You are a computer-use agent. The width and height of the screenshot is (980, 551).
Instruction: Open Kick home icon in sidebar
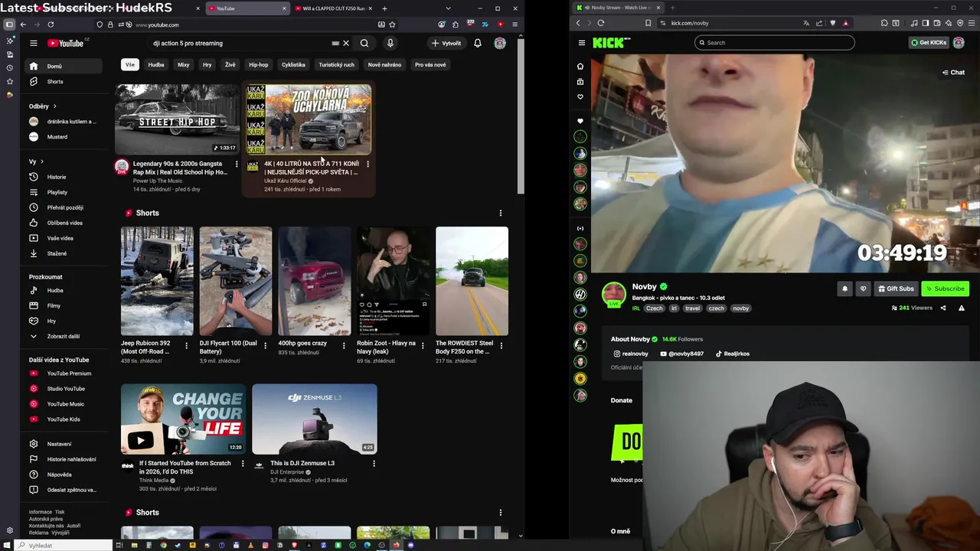point(580,66)
